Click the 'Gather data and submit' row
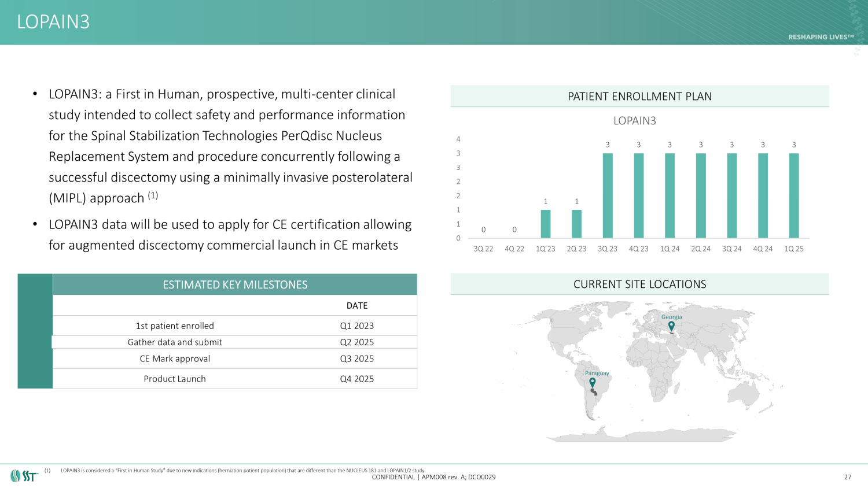Screen dimensions: 868x488 (175, 342)
